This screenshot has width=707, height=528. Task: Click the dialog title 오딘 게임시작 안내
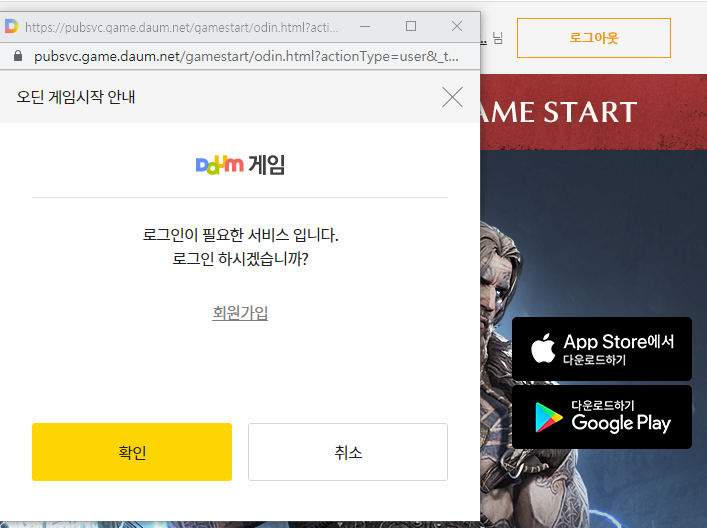coord(76,97)
